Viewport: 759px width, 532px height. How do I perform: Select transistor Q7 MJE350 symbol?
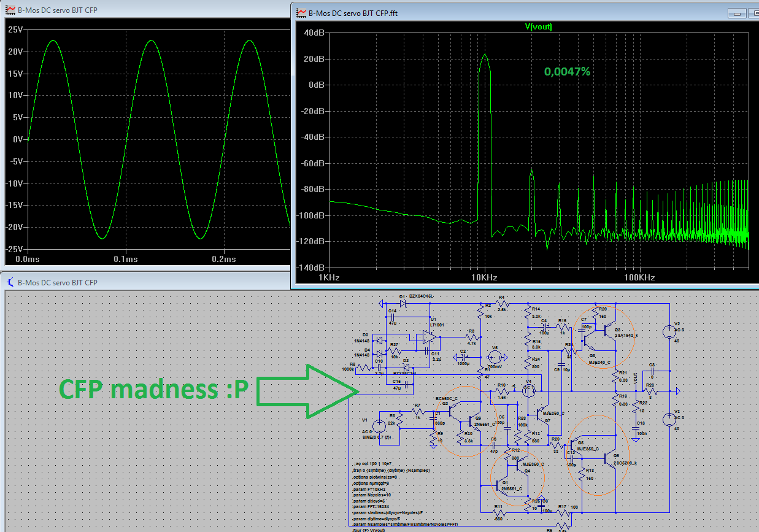[542, 415]
